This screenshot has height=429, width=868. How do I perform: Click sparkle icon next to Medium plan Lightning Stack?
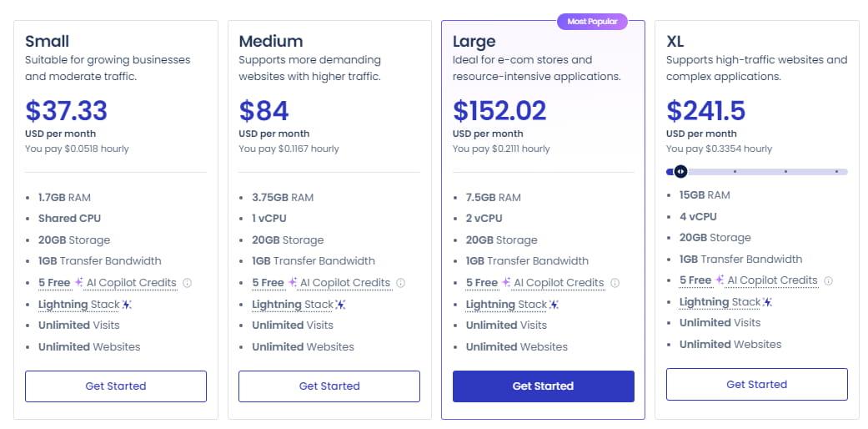tap(341, 305)
